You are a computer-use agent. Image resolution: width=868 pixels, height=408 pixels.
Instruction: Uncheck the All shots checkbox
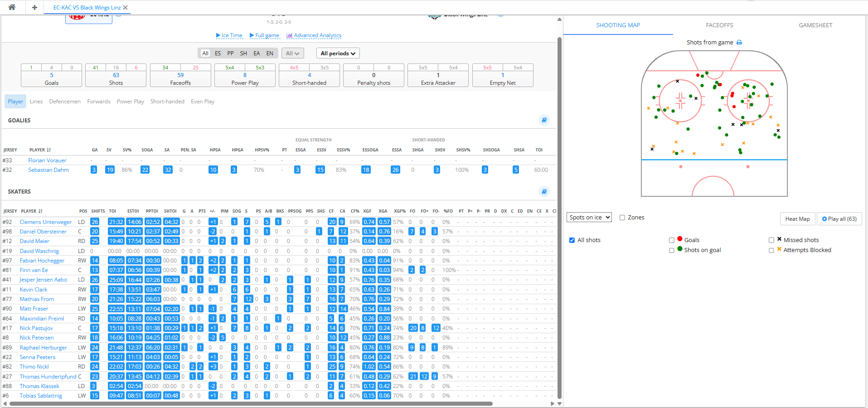coord(572,240)
